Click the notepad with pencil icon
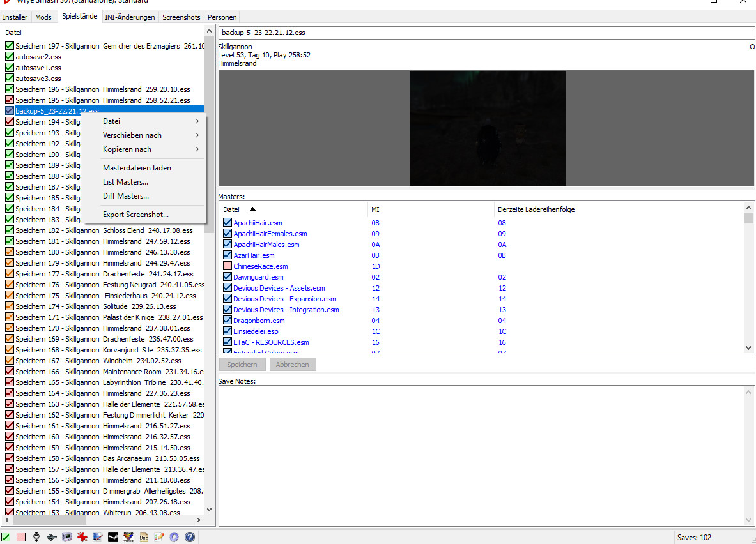Viewport: 756px width, 544px height. [x=159, y=537]
